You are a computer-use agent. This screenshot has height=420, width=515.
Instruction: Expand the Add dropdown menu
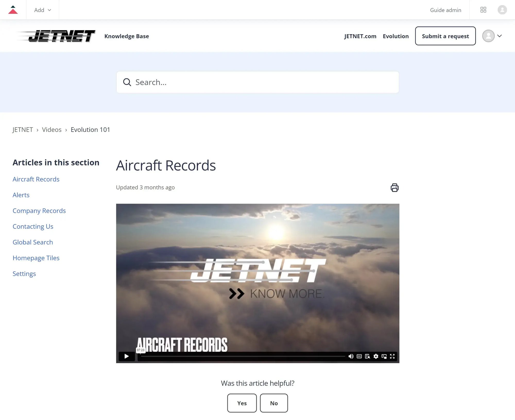[42, 10]
